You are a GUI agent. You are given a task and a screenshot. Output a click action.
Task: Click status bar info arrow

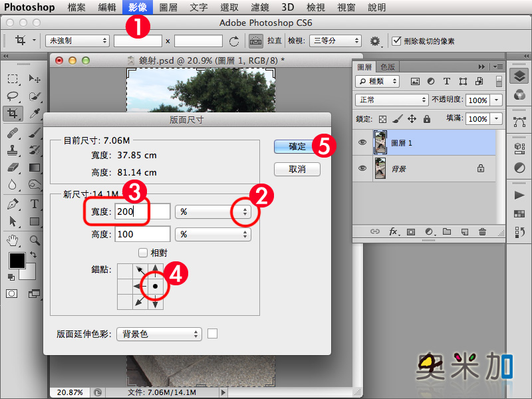coord(223,392)
